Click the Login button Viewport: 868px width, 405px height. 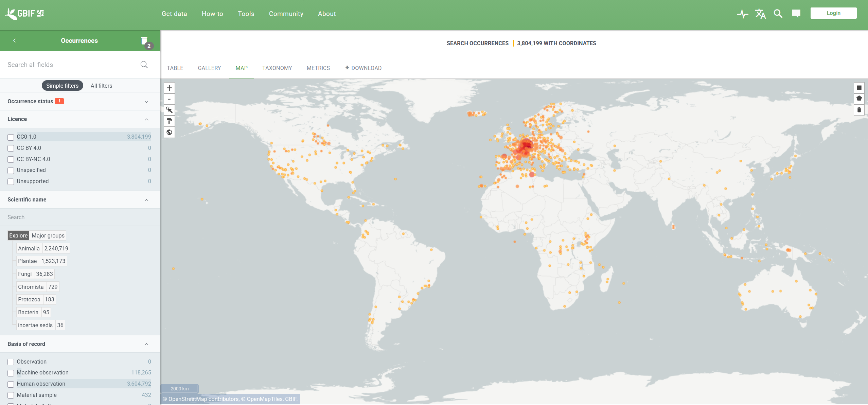coord(834,13)
